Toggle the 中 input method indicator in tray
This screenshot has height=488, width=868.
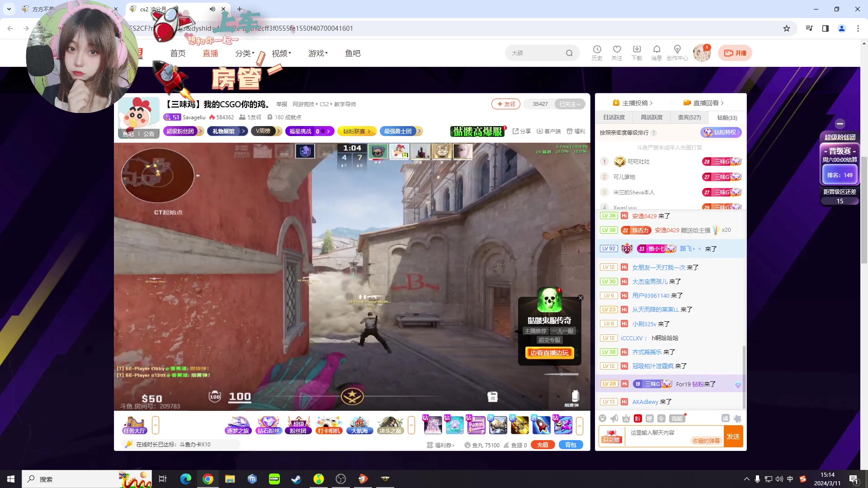790,479
